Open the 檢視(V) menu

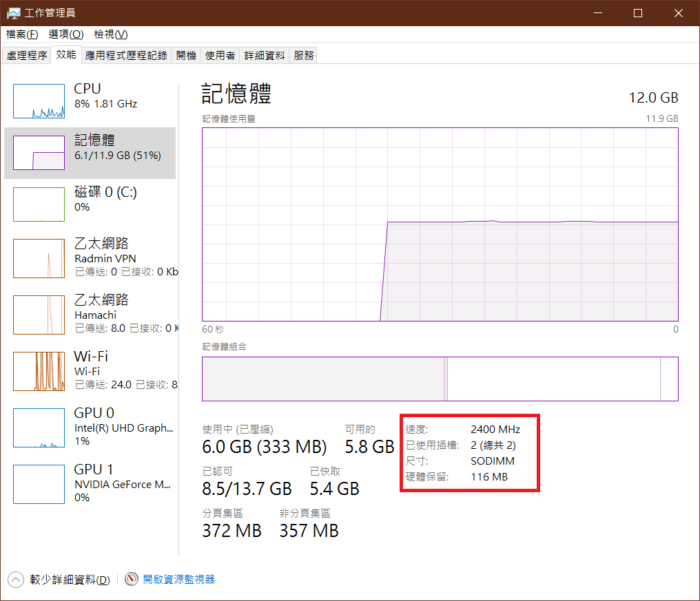[x=111, y=34]
